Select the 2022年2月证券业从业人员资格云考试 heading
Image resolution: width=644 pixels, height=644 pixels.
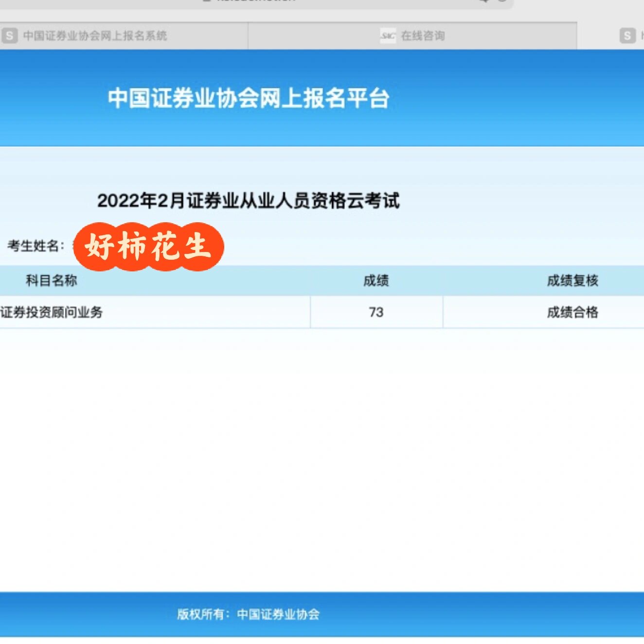pyautogui.click(x=248, y=200)
